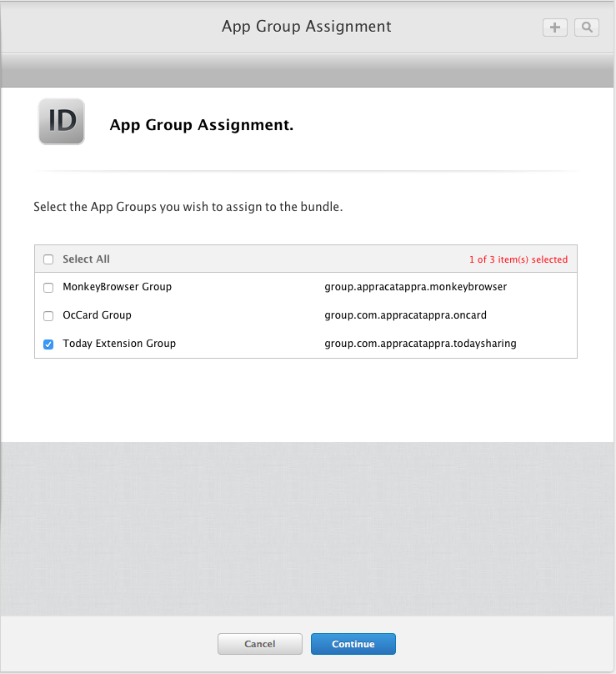Viewport: 616px width, 674px height.
Task: Check the MonkeyBrowser Group checkbox
Action: pyautogui.click(x=48, y=287)
